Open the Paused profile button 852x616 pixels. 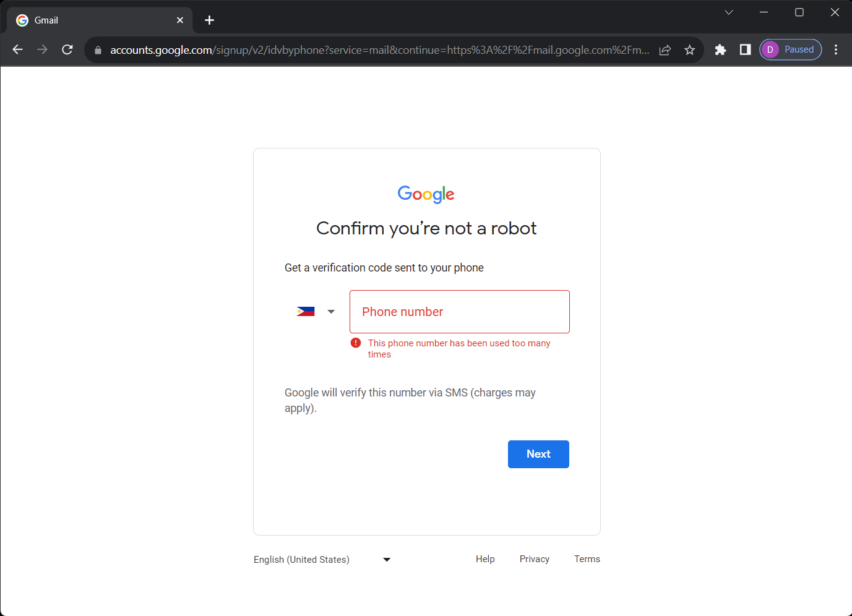pos(791,49)
